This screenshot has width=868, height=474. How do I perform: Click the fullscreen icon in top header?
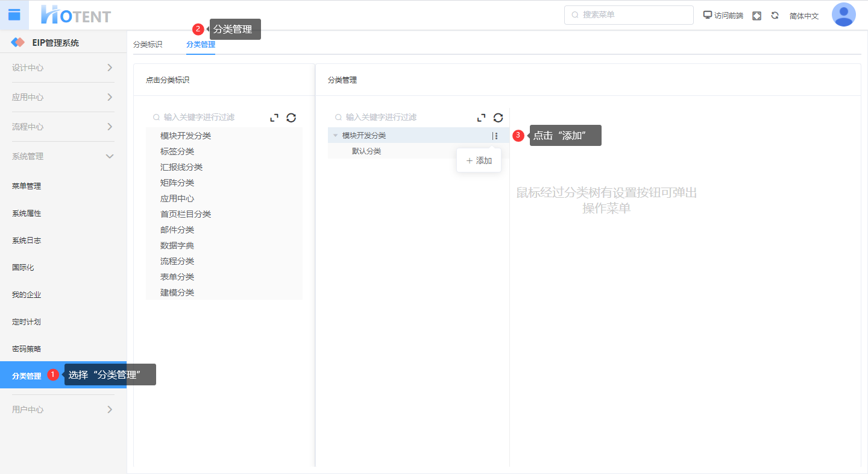point(756,16)
